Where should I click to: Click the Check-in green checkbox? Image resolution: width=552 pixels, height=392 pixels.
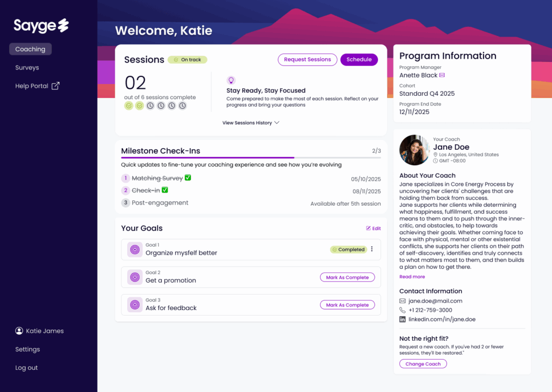[x=165, y=190]
